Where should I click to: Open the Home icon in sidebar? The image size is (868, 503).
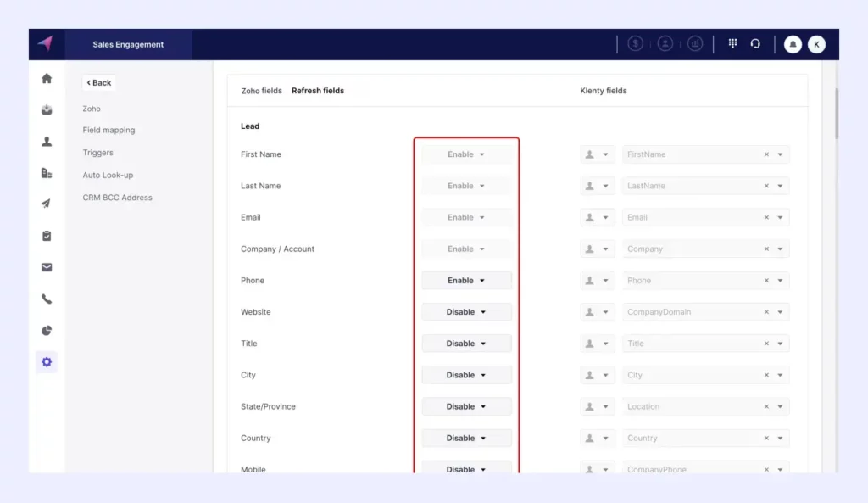[x=47, y=79]
